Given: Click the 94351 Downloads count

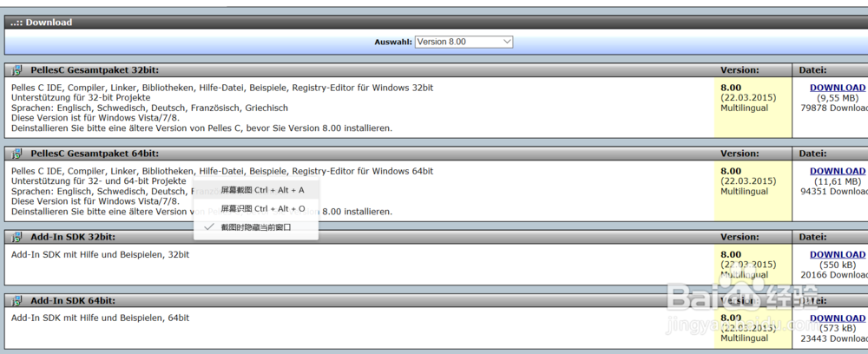Looking at the screenshot, I should coord(834,192).
